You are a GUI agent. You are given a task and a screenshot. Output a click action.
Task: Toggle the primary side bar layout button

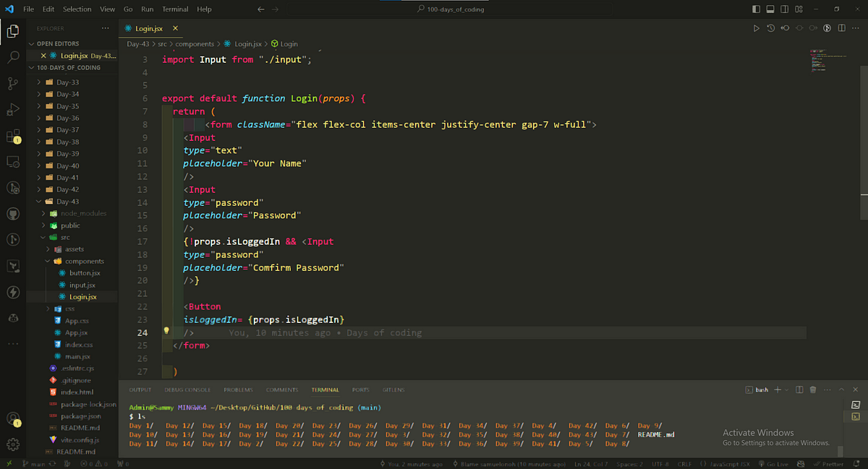(x=756, y=9)
